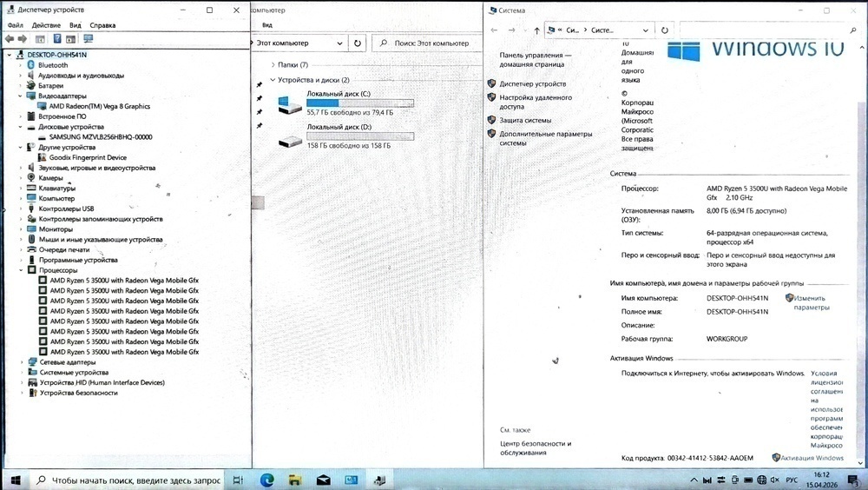The width and height of the screenshot is (868, 490).
Task: Open Local Disk (C:) drive icon
Action: point(290,105)
